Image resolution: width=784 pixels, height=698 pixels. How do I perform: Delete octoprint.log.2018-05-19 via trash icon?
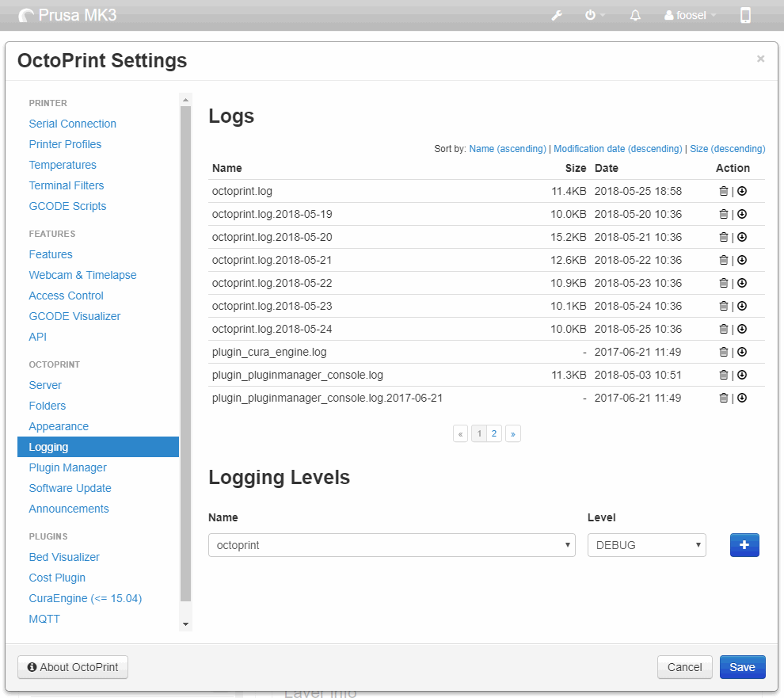point(724,214)
